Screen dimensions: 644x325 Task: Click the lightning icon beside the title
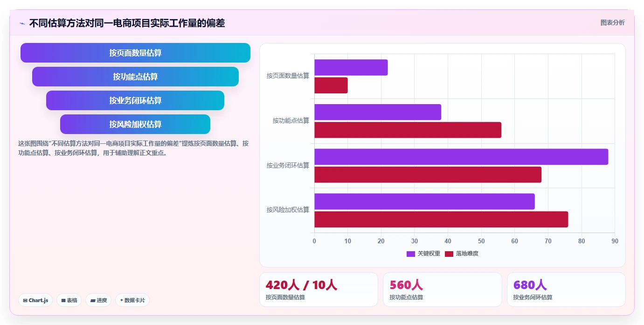click(x=22, y=23)
